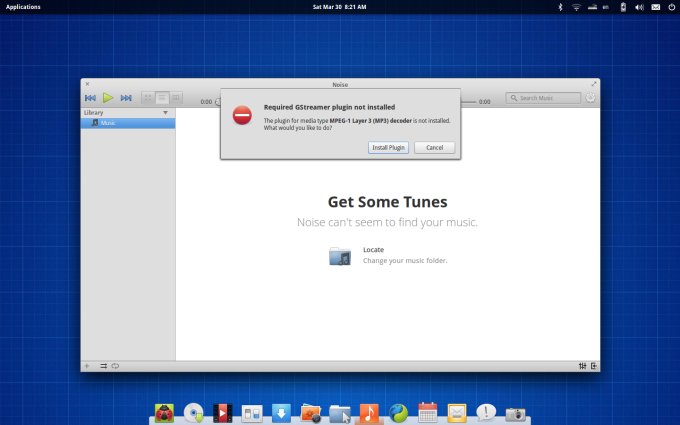
Task: Open the sound volume indicator
Action: (639, 7)
